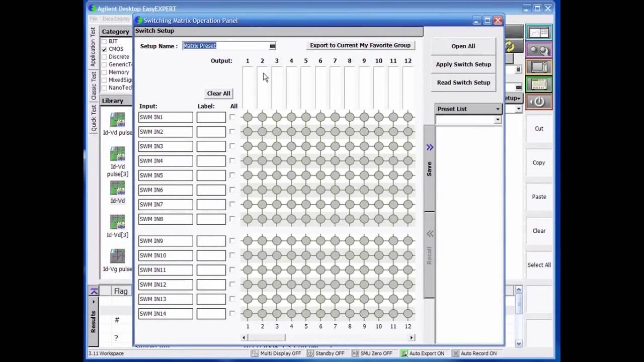
Task: Toggle the crosspoint SWM IN1 to output 1
Action: click(247, 117)
